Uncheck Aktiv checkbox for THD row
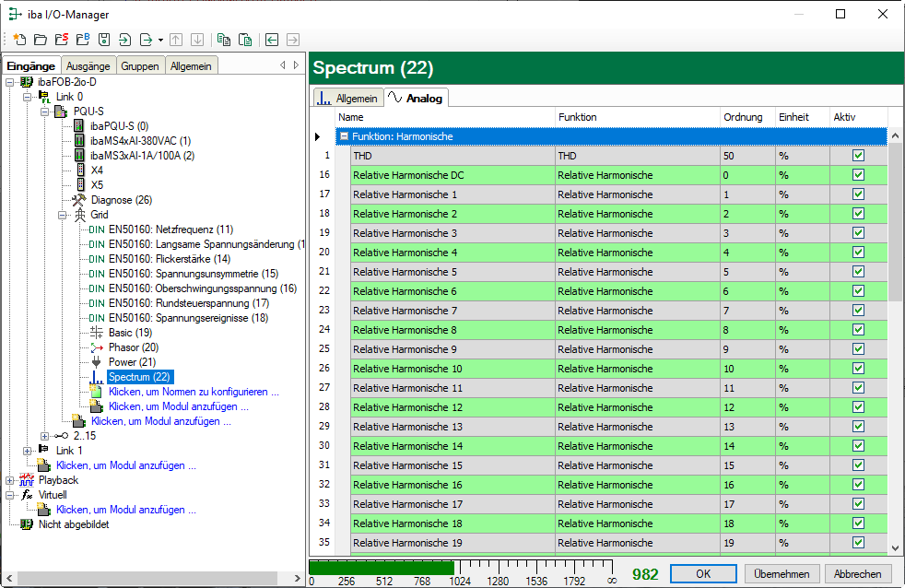Viewport: 905px width, 588px height. (858, 156)
